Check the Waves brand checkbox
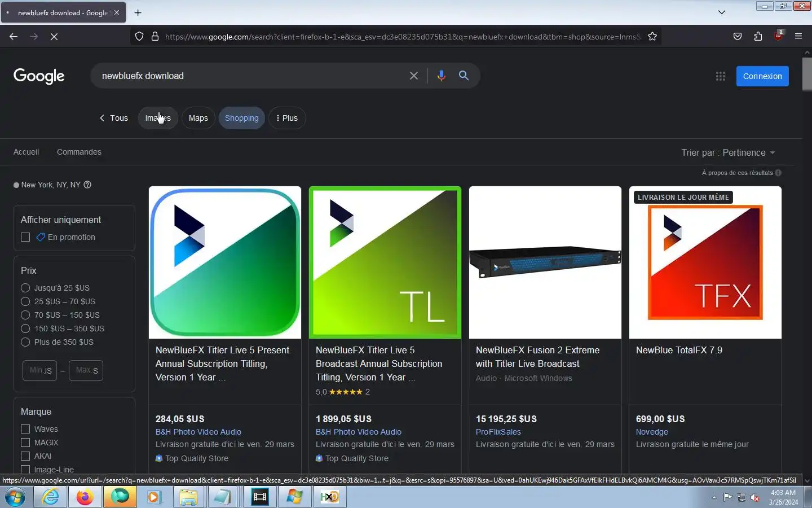812x508 pixels. (x=25, y=429)
